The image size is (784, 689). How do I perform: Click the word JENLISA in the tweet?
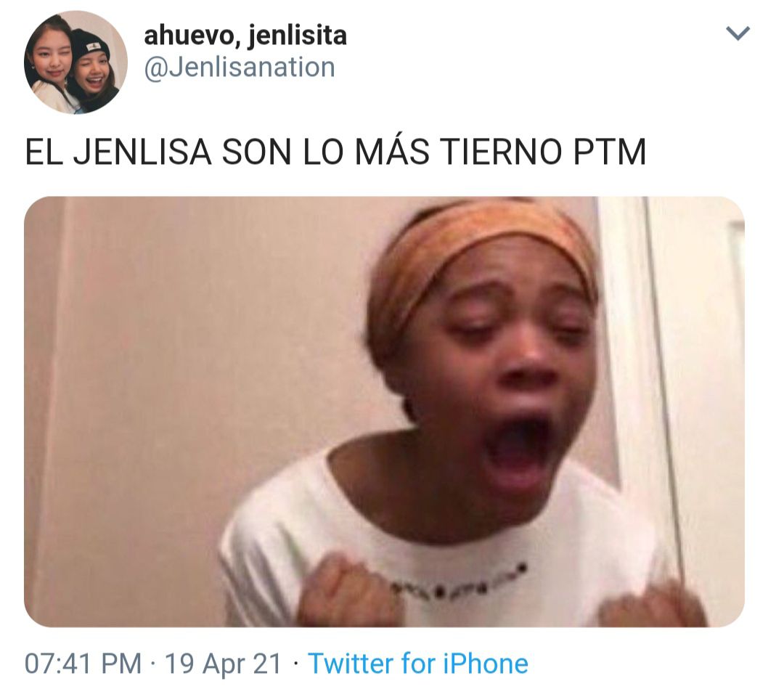(x=142, y=152)
